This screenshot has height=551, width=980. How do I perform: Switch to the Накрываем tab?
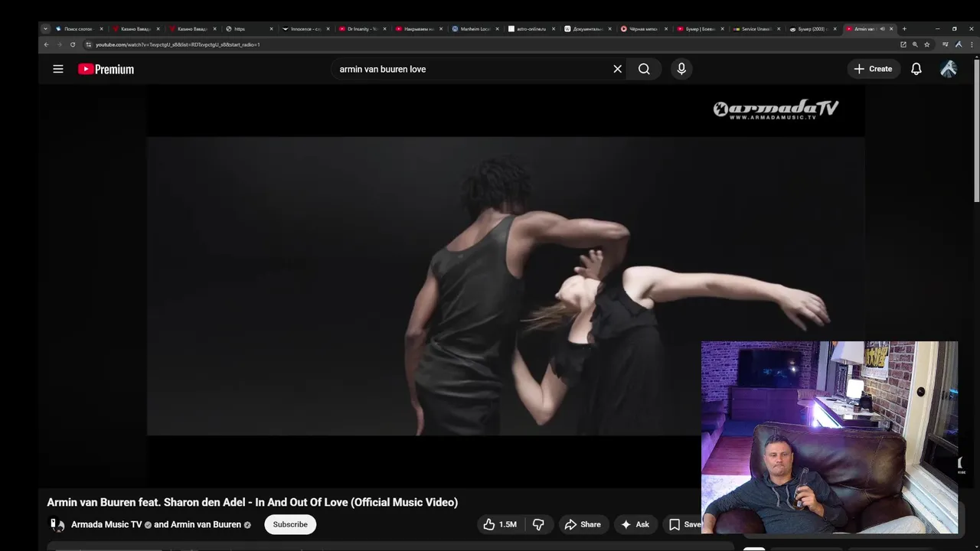coord(418,29)
